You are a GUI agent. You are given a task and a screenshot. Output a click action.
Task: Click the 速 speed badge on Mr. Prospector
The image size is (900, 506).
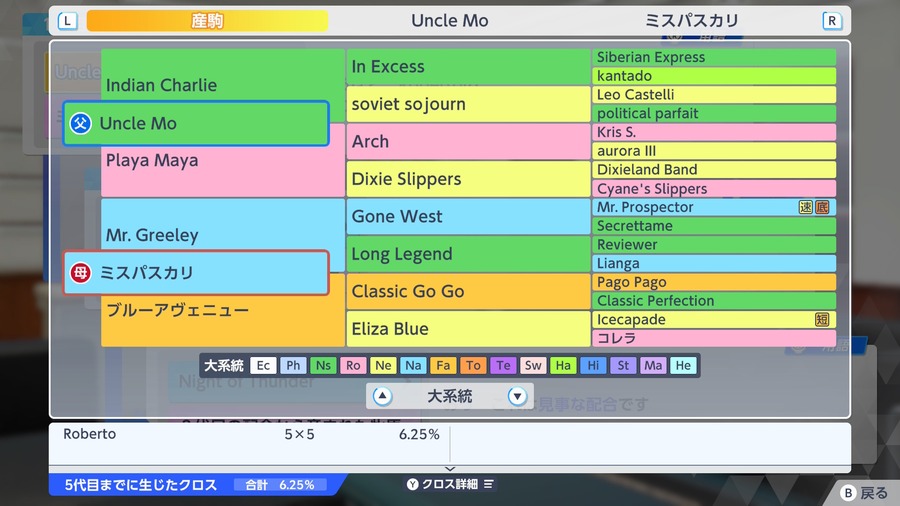pos(806,207)
